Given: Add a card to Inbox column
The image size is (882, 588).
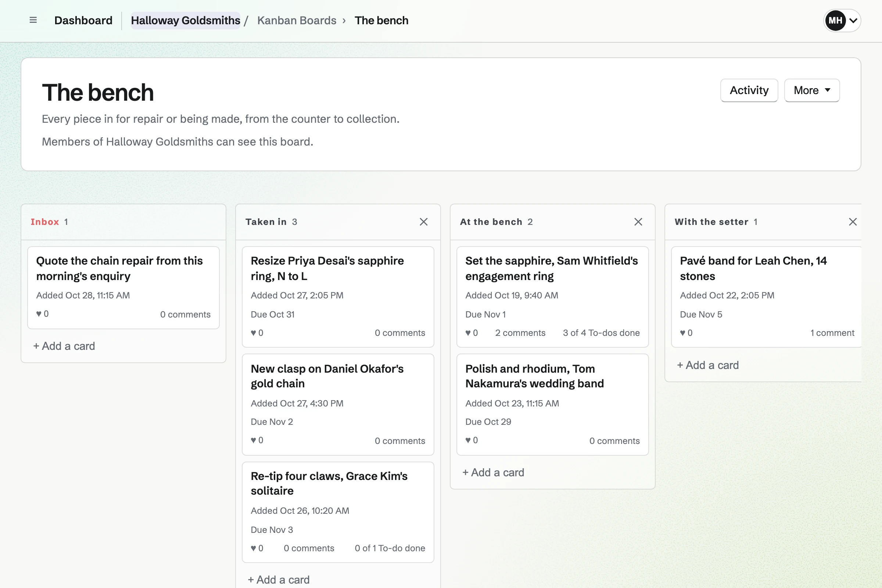Looking at the screenshot, I should [x=64, y=346].
